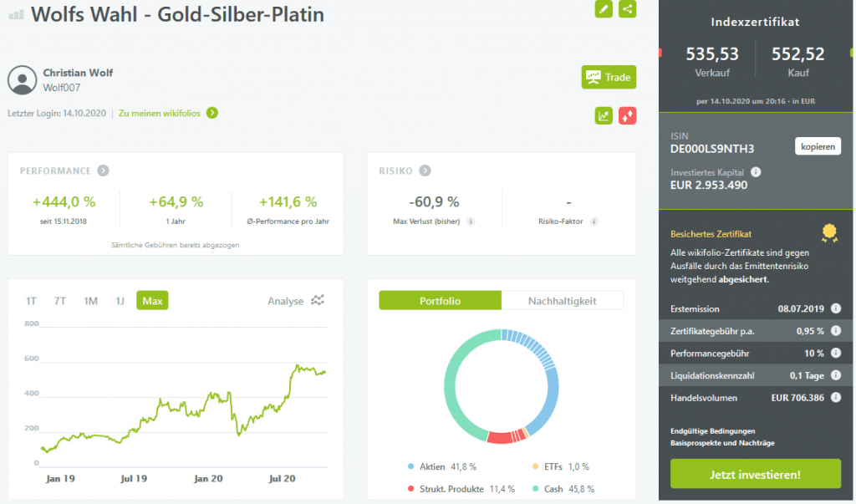
Task: Select the 1T time range
Action: 31,301
